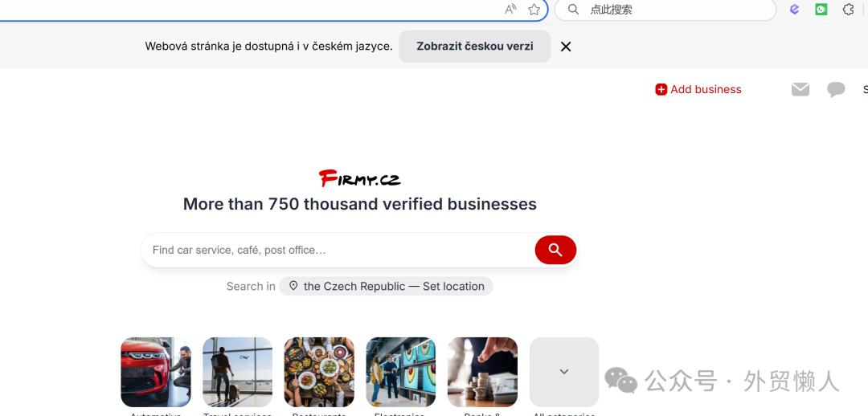Click the browser favorites star icon
The height and width of the screenshot is (416, 868).
click(x=534, y=10)
